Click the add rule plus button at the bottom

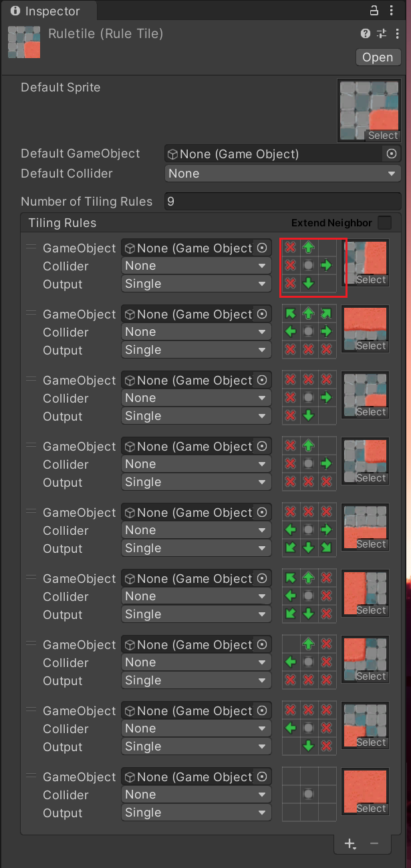click(x=350, y=844)
